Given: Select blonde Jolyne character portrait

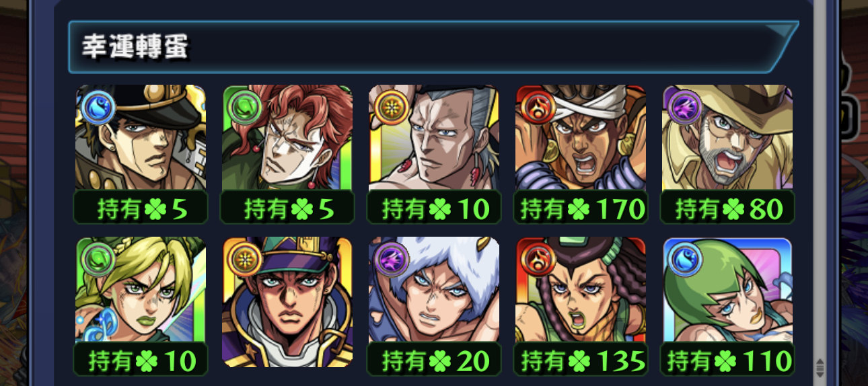Looking at the screenshot, I should pyautogui.click(x=140, y=290).
